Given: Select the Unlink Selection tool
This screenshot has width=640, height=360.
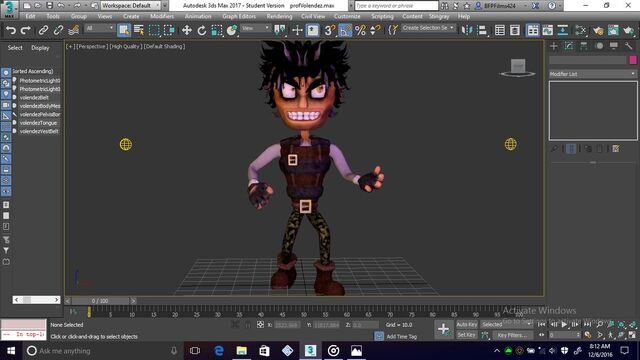Looking at the screenshot, I should pos(58,30).
